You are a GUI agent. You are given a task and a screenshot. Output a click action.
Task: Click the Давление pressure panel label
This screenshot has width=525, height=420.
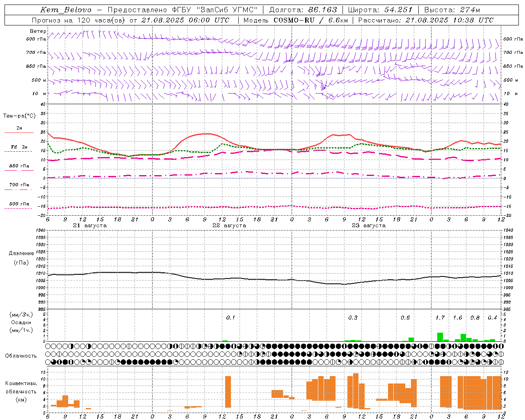(21, 253)
